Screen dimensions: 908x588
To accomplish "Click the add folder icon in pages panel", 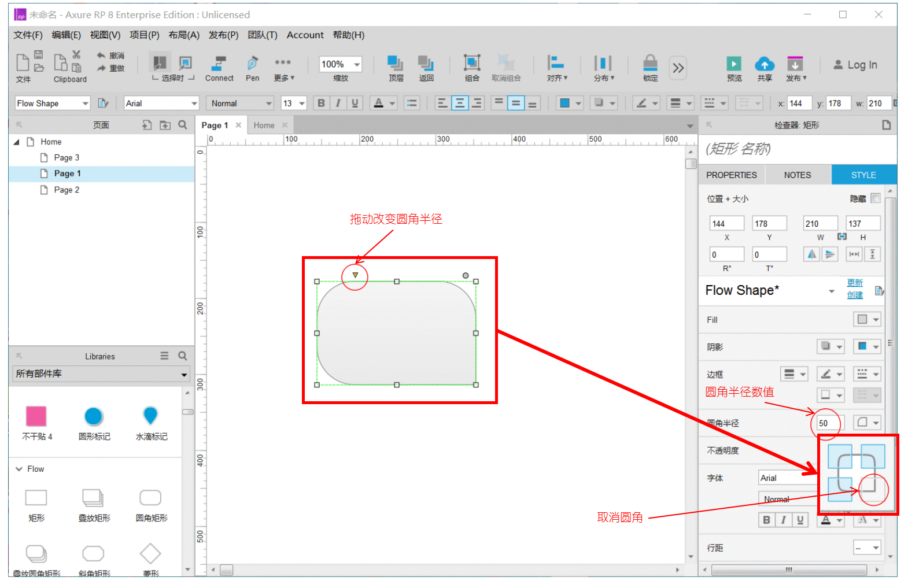I will [165, 125].
